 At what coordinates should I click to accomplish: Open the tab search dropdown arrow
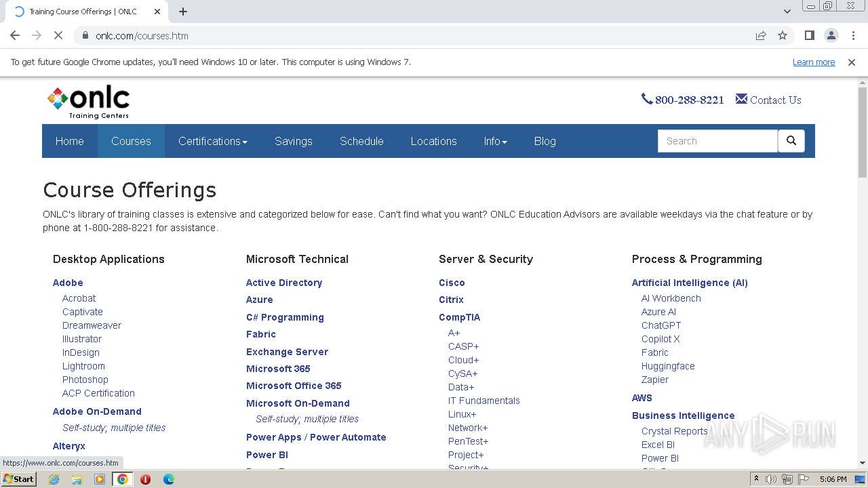tap(787, 12)
